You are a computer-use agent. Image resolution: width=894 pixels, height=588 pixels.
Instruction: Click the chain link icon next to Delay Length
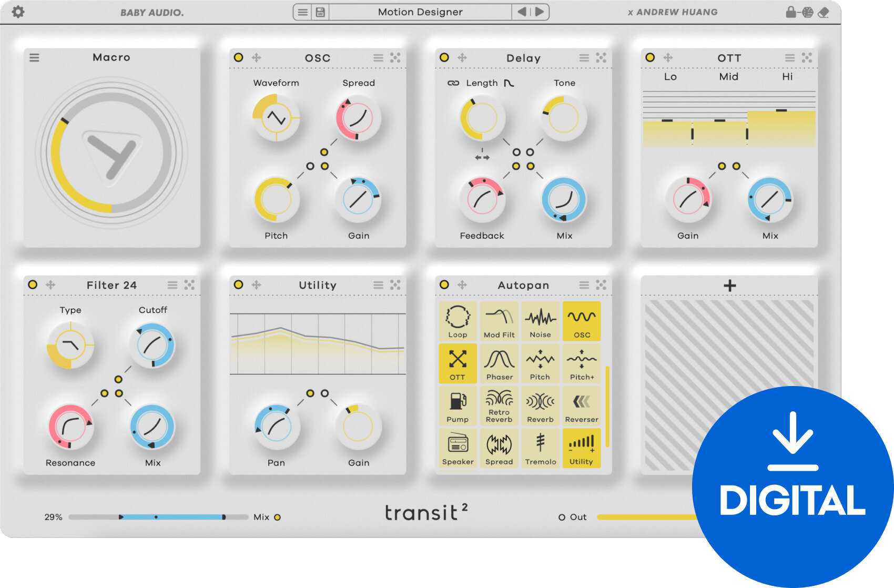[x=454, y=83]
